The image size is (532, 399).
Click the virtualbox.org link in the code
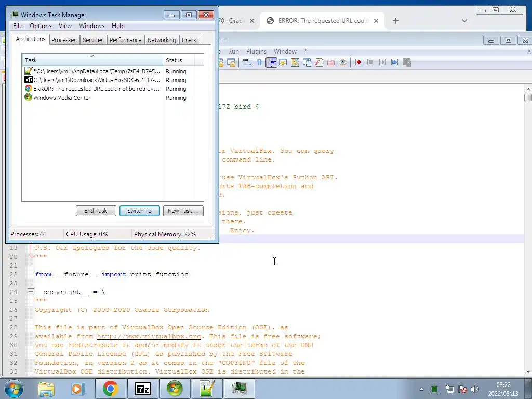pyautogui.click(x=149, y=336)
